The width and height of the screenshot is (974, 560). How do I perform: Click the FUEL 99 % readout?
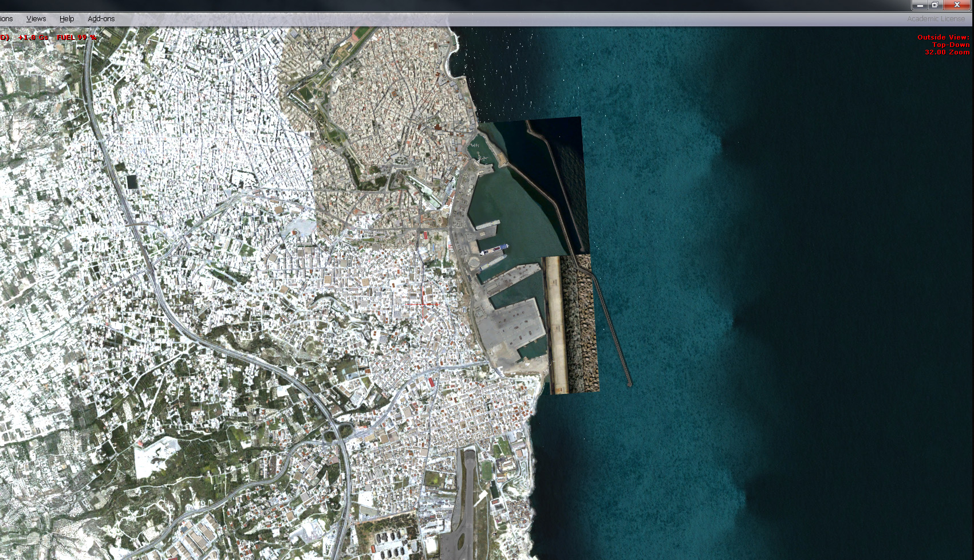[x=76, y=38]
